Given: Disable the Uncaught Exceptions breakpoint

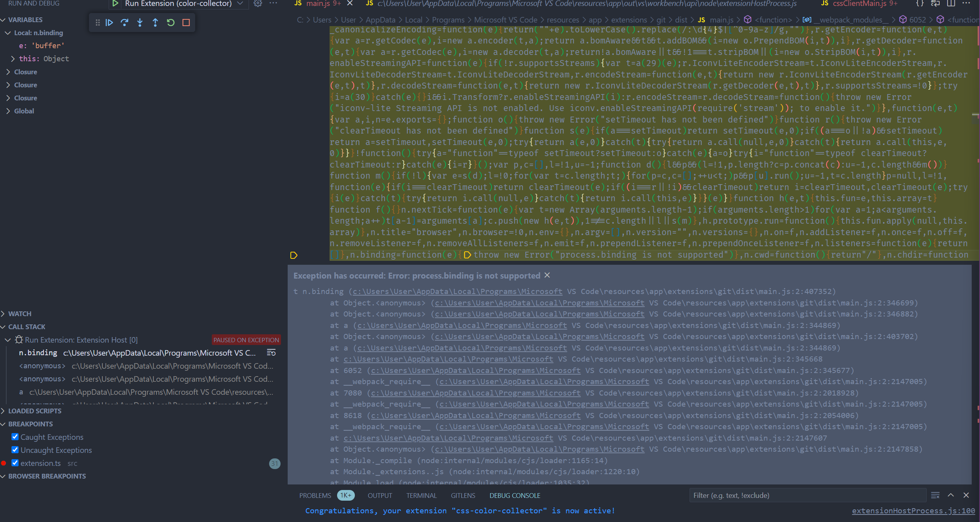Looking at the screenshot, I should coord(15,450).
